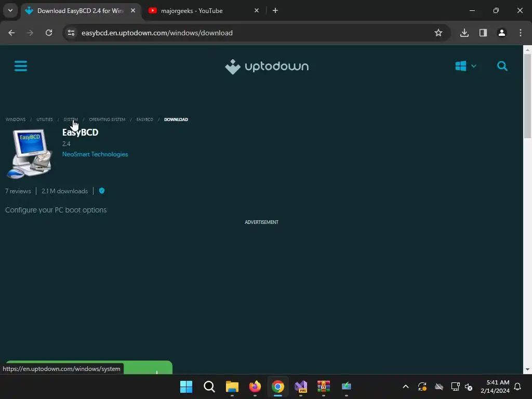Toggle Chrome side panel

(483, 33)
